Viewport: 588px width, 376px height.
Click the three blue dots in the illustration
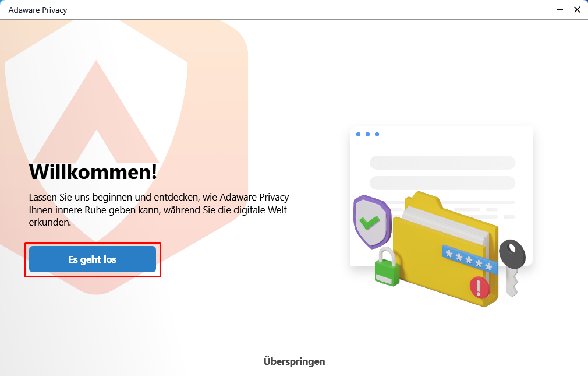coord(367,134)
